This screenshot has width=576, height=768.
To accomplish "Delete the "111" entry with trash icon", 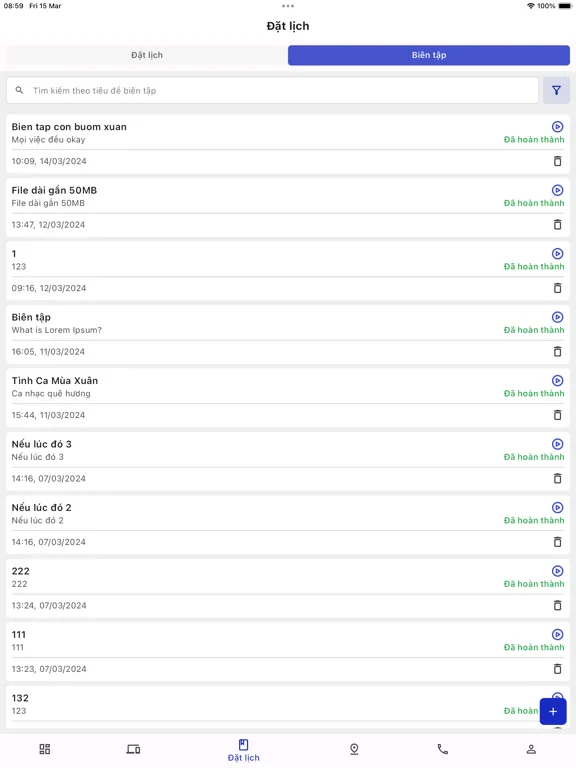I will (557, 669).
